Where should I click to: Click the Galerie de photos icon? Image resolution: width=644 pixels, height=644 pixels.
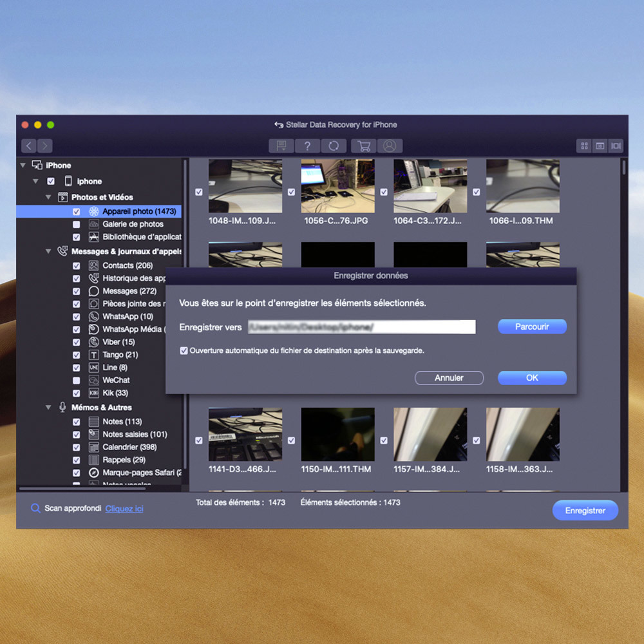(93, 224)
